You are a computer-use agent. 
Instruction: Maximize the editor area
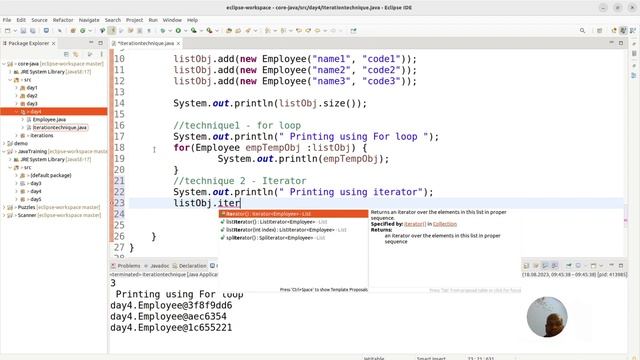[x=621, y=43]
